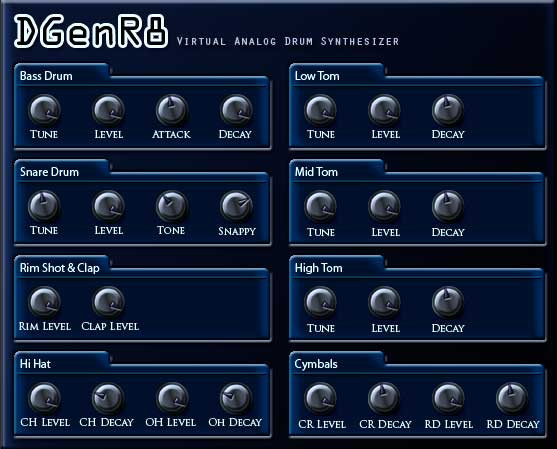Select the Rim Level knob
Viewport: 557px width, 449px height.
[x=44, y=302]
